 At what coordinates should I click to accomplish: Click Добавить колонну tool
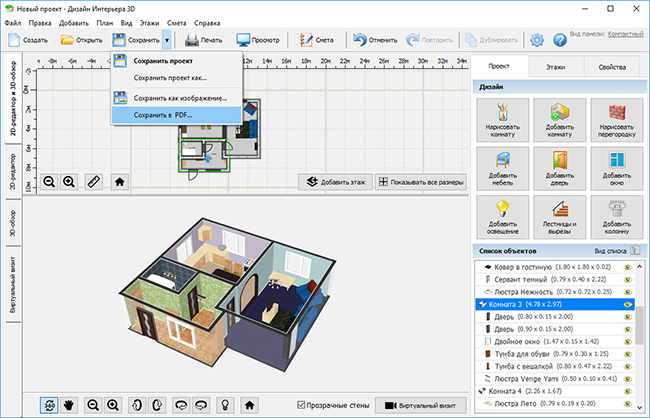coord(616,217)
